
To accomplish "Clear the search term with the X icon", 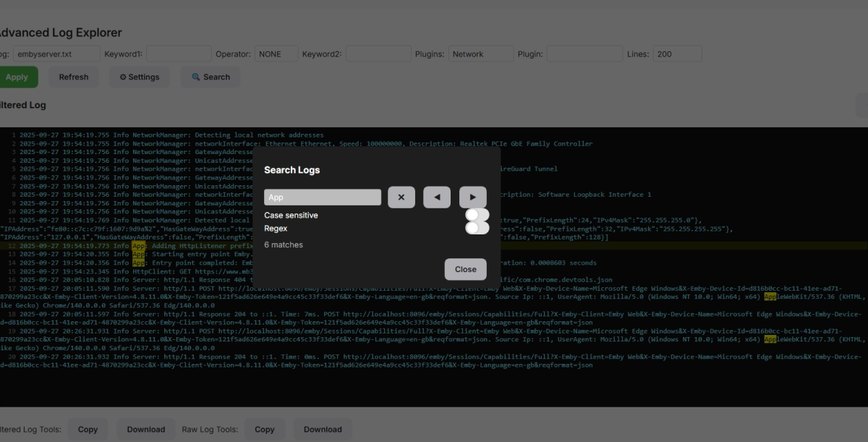I will click(401, 197).
